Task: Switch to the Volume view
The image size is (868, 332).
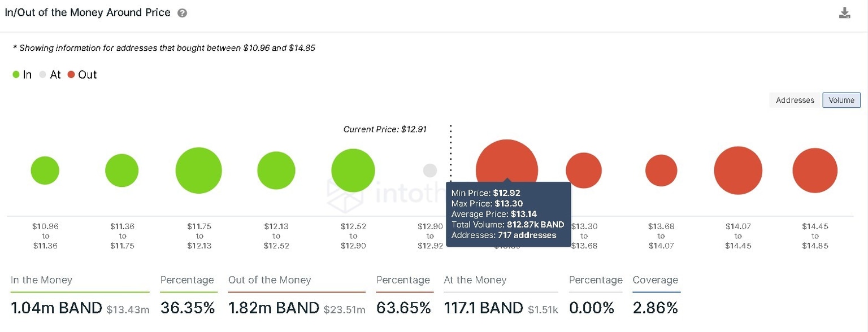Action: click(841, 100)
